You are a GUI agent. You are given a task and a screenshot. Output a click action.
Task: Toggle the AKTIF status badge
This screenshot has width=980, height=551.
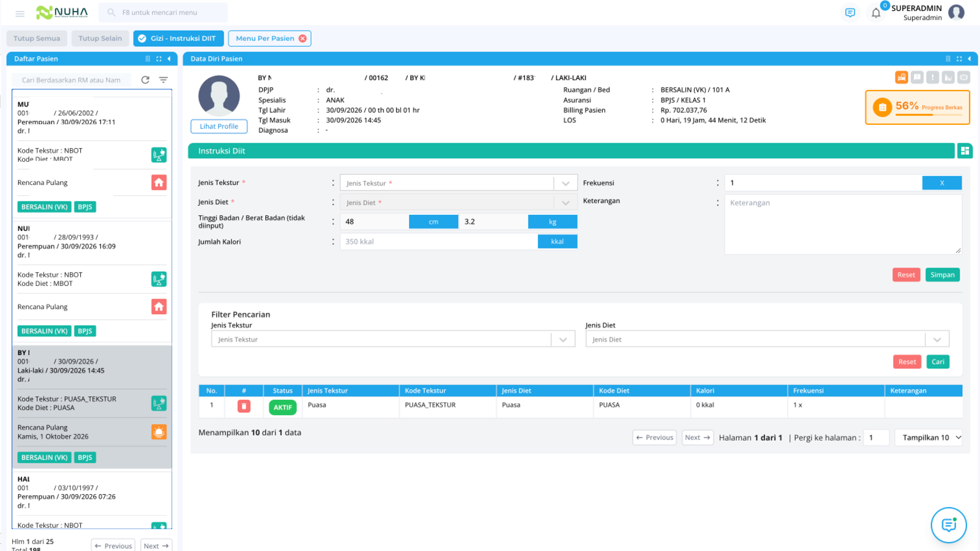(282, 407)
